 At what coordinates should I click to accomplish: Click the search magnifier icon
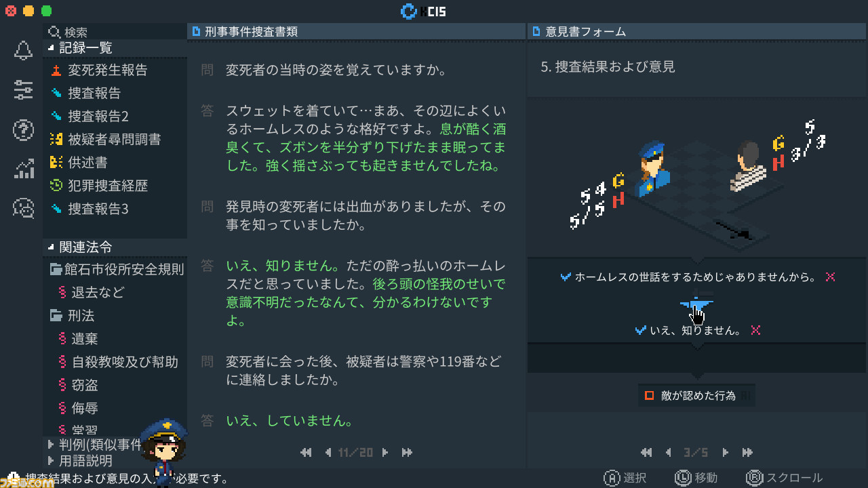click(x=55, y=32)
